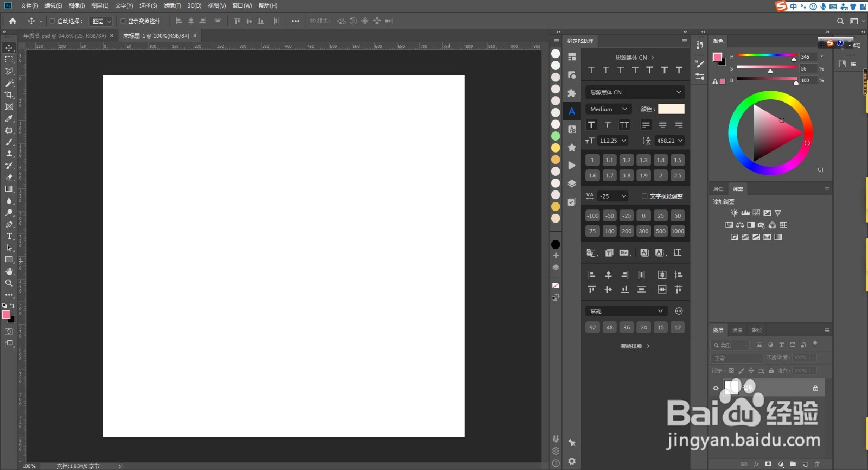Click the 36 font size preset button
Image resolution: width=868 pixels, height=470 pixels.
point(627,327)
